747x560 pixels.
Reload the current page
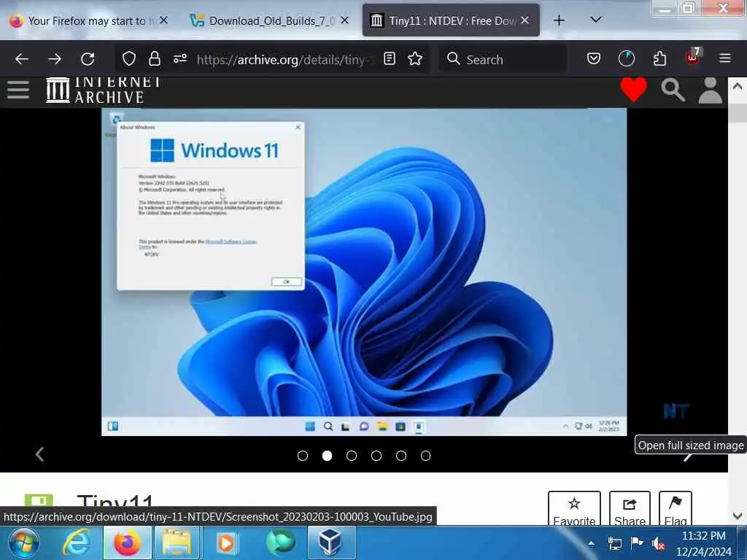tap(88, 59)
